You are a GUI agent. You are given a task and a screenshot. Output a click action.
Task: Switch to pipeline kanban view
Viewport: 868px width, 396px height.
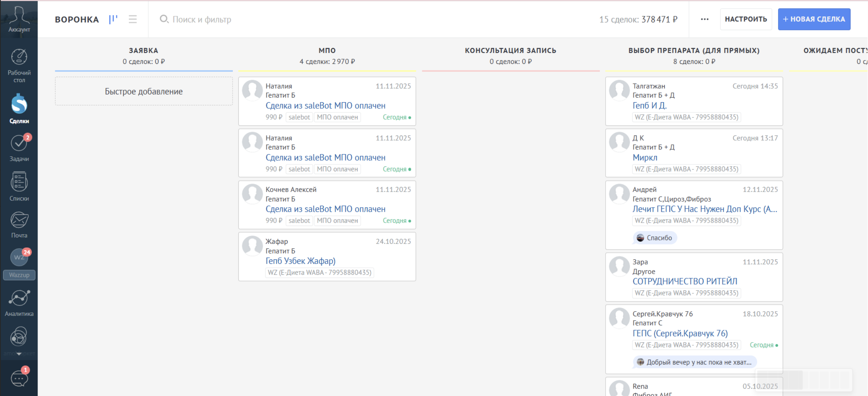pyautogui.click(x=113, y=19)
